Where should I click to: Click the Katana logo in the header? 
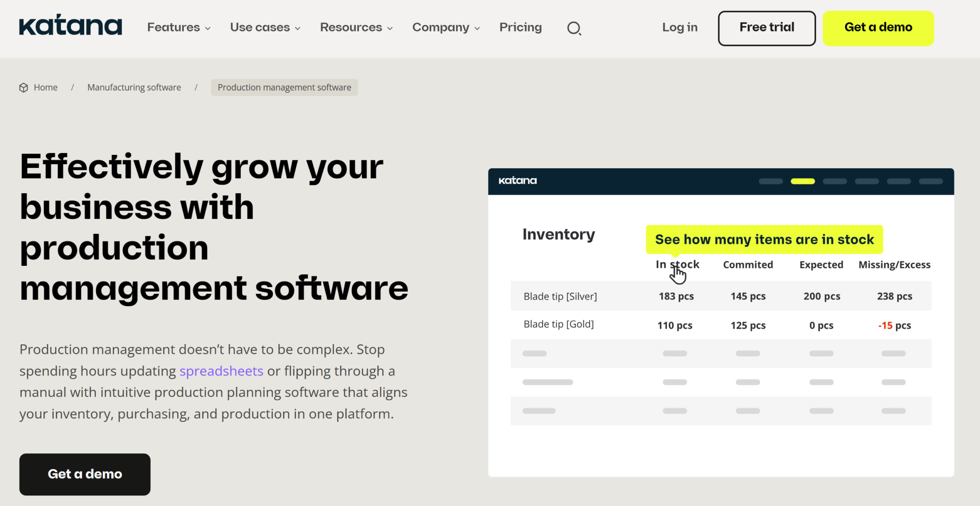pos(70,25)
